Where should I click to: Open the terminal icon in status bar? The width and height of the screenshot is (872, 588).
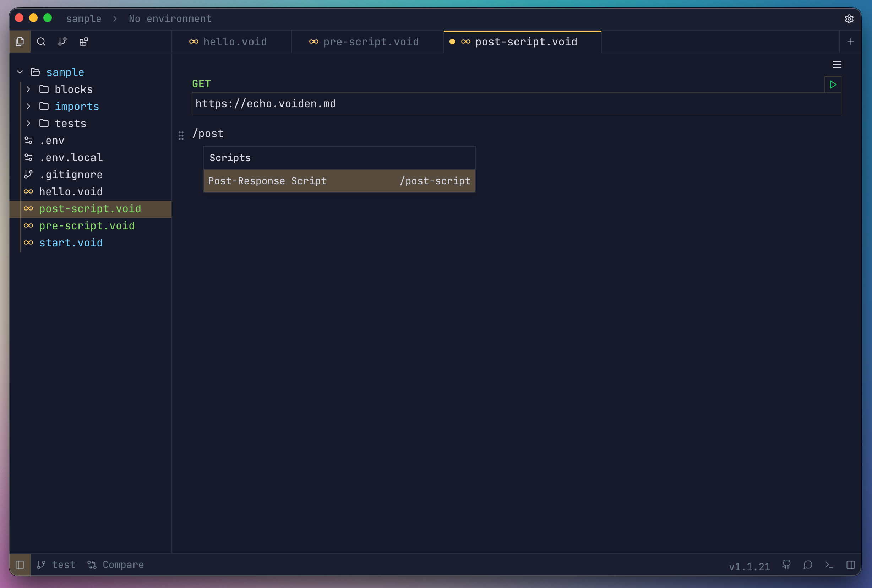[x=829, y=565]
